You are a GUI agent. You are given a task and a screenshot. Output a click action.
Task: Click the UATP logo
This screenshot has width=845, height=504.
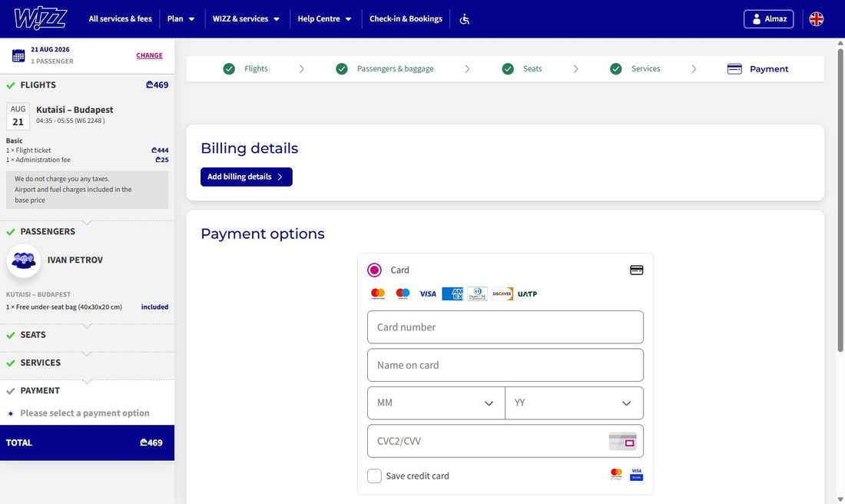(527, 293)
